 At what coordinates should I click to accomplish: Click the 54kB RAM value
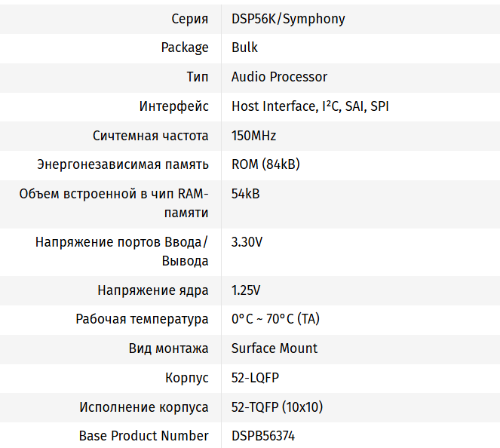point(246,194)
